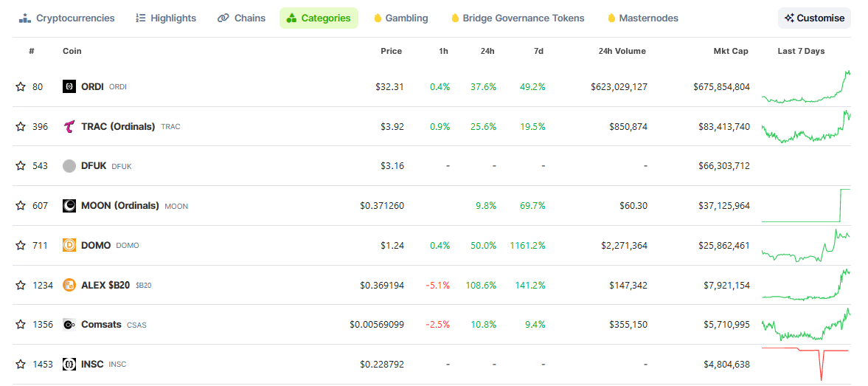Viewport: 868px width, 386px height.
Task: Sort the table by 24h Volume
Action: coord(622,51)
